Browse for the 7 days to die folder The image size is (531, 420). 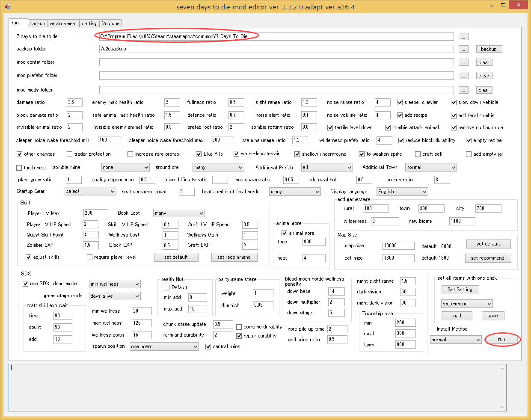463,37
